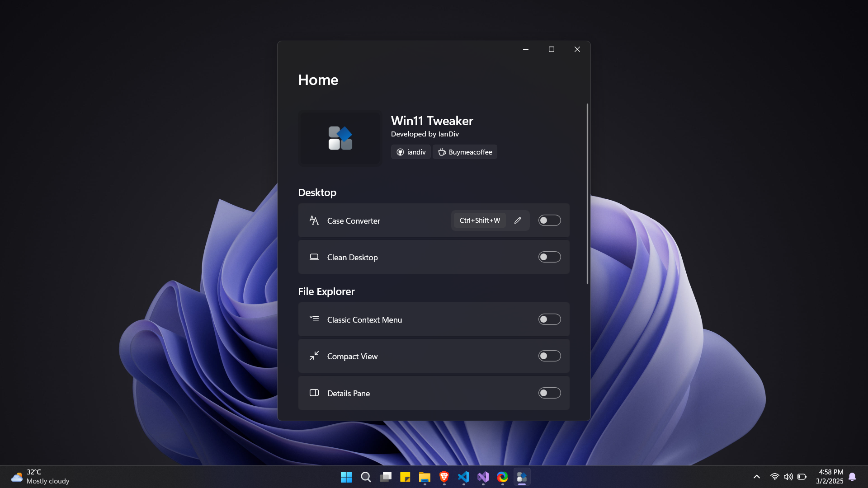Click the Details Pane panel icon

pyautogui.click(x=314, y=393)
